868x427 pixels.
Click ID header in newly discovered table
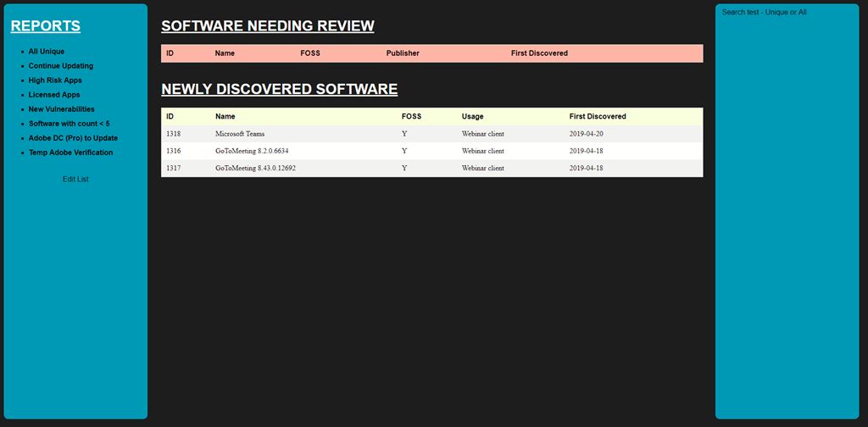[170, 117]
